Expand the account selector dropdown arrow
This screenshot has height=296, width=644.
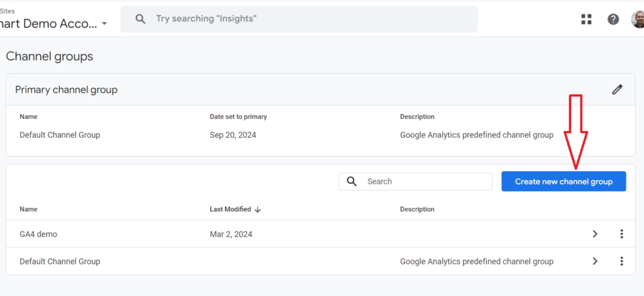104,24
